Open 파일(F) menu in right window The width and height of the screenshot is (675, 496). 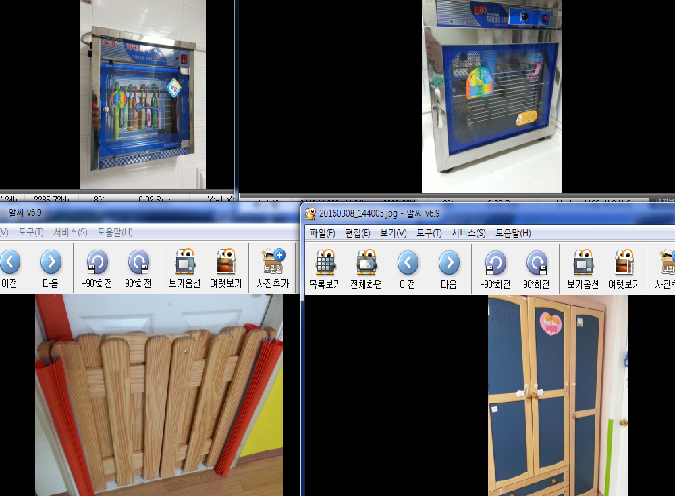322,233
